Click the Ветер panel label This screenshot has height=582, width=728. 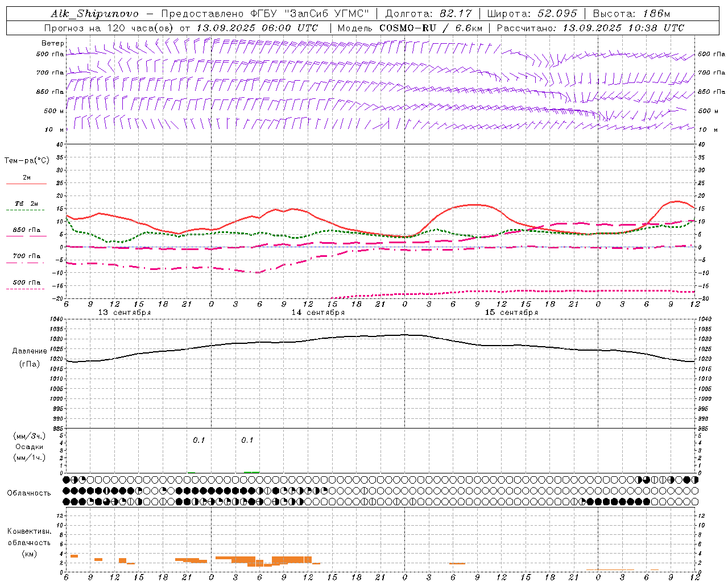pyautogui.click(x=53, y=43)
